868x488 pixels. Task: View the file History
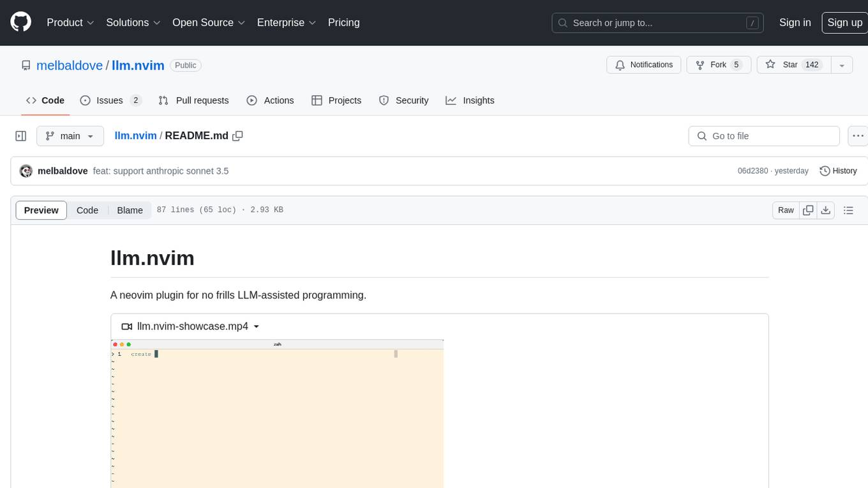click(x=838, y=171)
